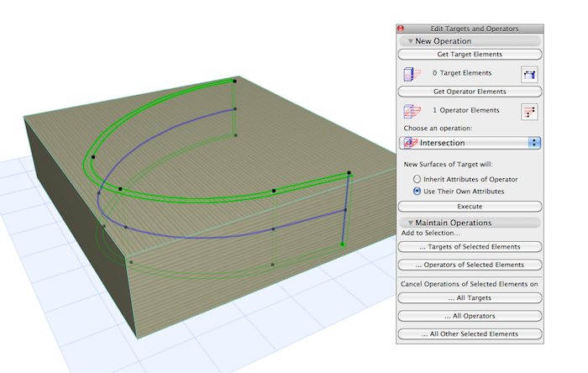Click the Intersection operation icon in dropdown
Viewport: 588px width, 373px height.
coord(411,143)
